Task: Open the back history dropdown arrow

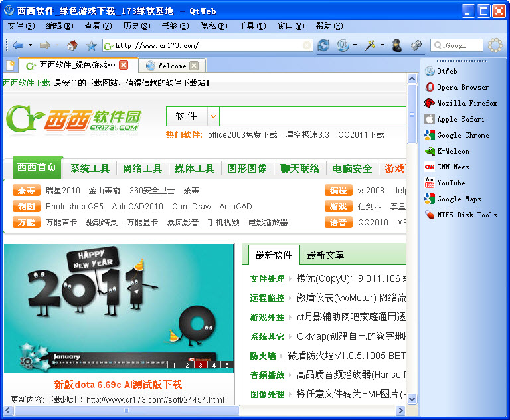Action: (30, 45)
